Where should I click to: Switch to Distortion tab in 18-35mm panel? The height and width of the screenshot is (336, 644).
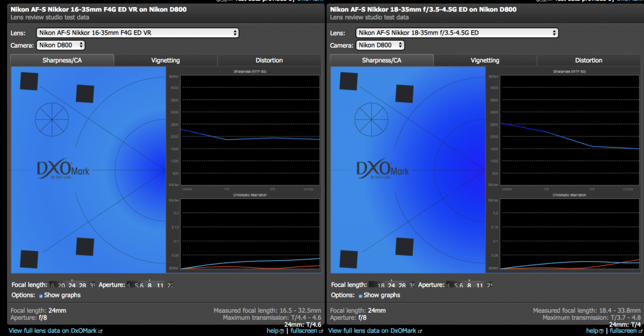pyautogui.click(x=589, y=60)
